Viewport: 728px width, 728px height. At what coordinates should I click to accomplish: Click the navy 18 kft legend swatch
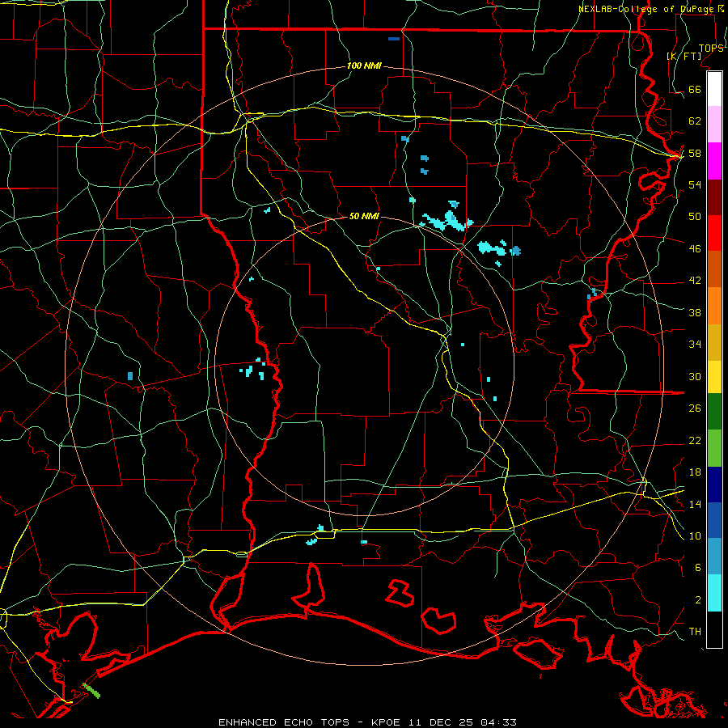(714, 485)
